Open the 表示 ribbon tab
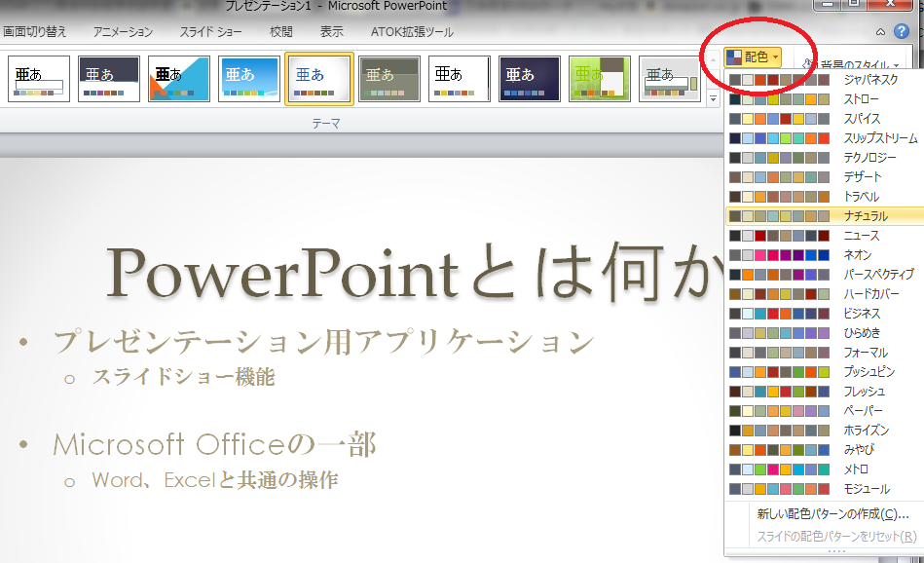This screenshot has height=563, width=924. click(331, 32)
